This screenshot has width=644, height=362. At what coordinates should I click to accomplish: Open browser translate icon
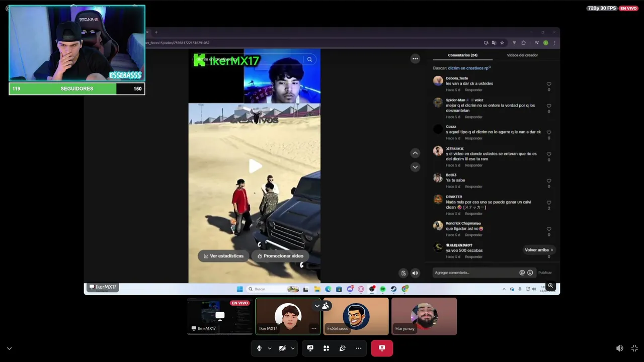click(x=494, y=43)
